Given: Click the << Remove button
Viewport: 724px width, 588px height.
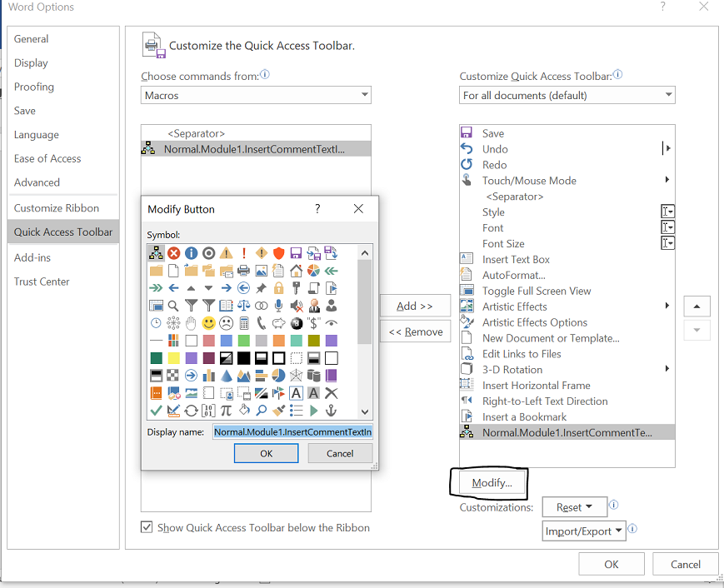Looking at the screenshot, I should (415, 331).
